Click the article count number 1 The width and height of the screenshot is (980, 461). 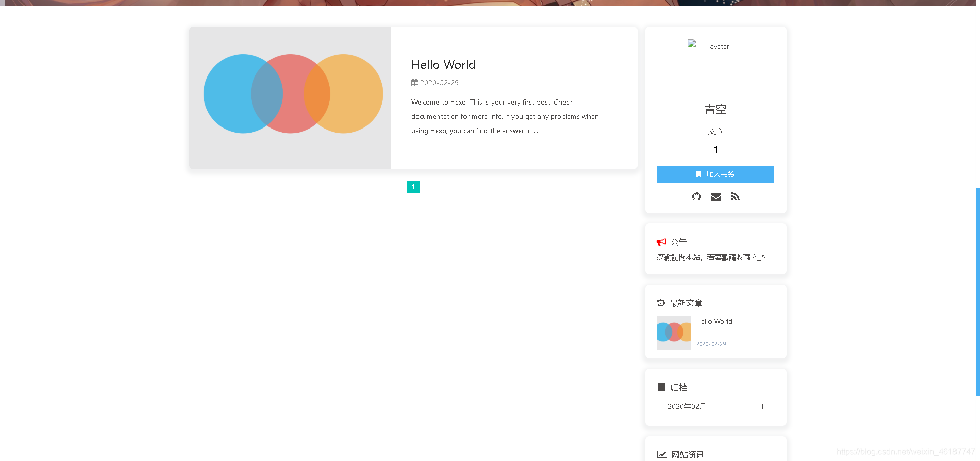click(716, 150)
